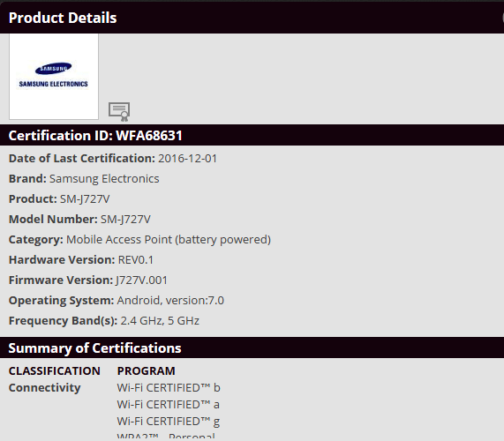Select the Connectivity classification label

tap(45, 388)
